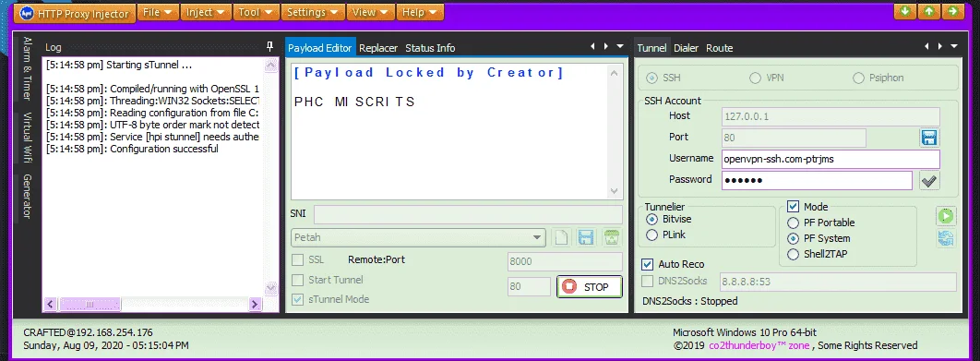The width and height of the screenshot is (980, 361).
Task: Click the save config floppy icon
Action: [x=586, y=238]
